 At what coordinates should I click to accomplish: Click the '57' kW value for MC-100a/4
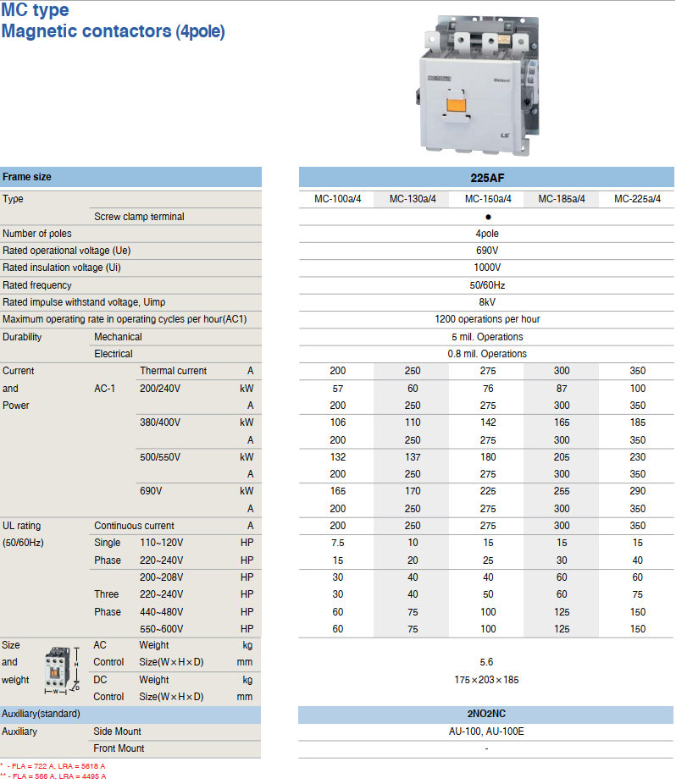point(338,389)
